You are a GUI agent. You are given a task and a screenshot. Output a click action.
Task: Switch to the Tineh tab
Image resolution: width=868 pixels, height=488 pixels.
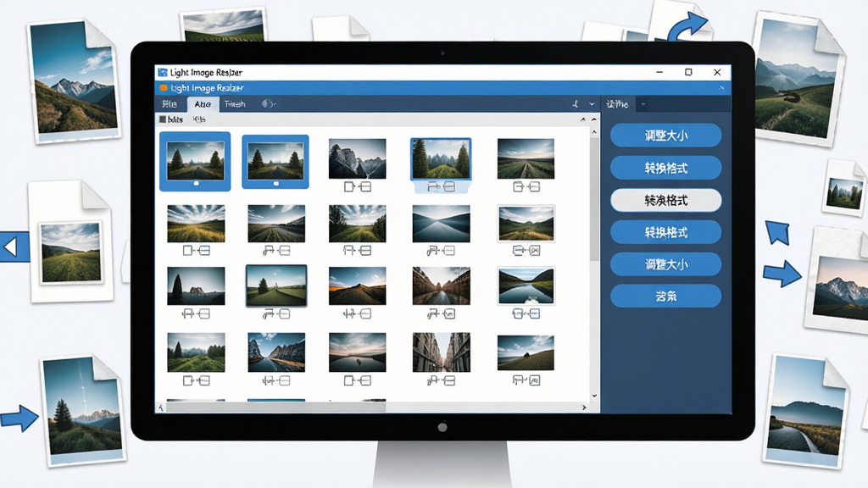click(x=235, y=104)
